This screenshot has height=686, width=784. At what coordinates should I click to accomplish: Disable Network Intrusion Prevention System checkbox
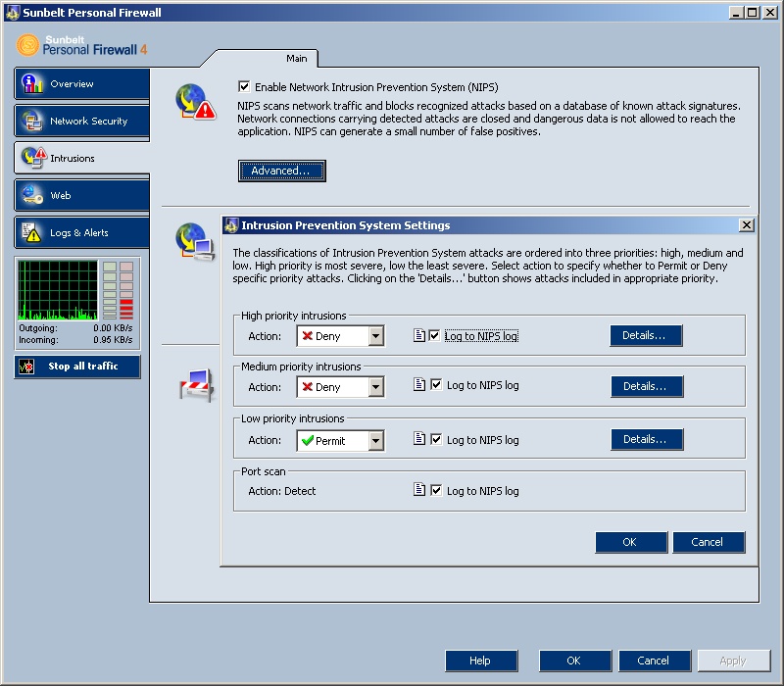tap(244, 87)
